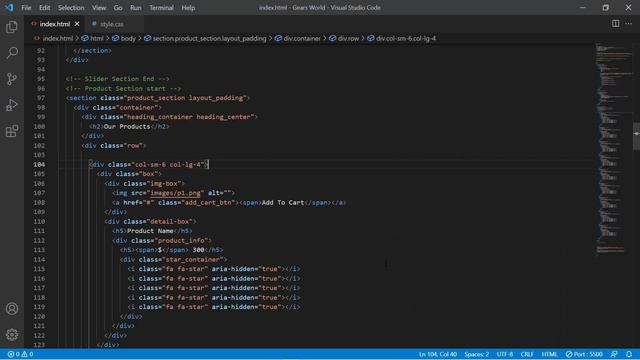Click 'Our Products' text on line 100
640x360 pixels.
point(127,127)
